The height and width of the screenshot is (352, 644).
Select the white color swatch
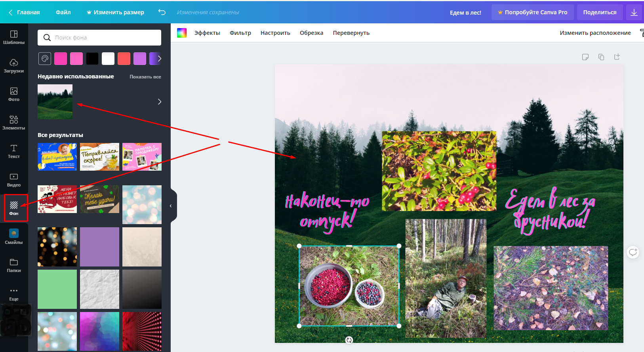[108, 59]
